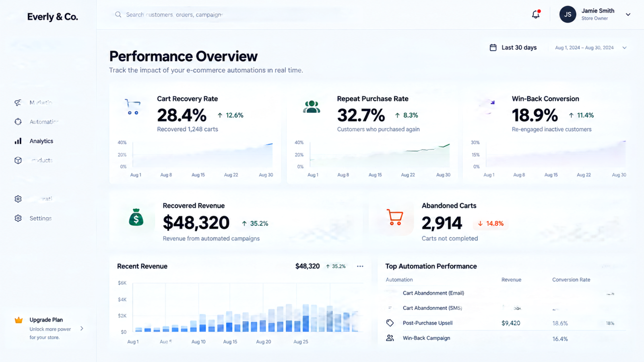Click the $9,420 revenue value
Image resolution: width=644 pixels, height=362 pixels.
coord(511,323)
